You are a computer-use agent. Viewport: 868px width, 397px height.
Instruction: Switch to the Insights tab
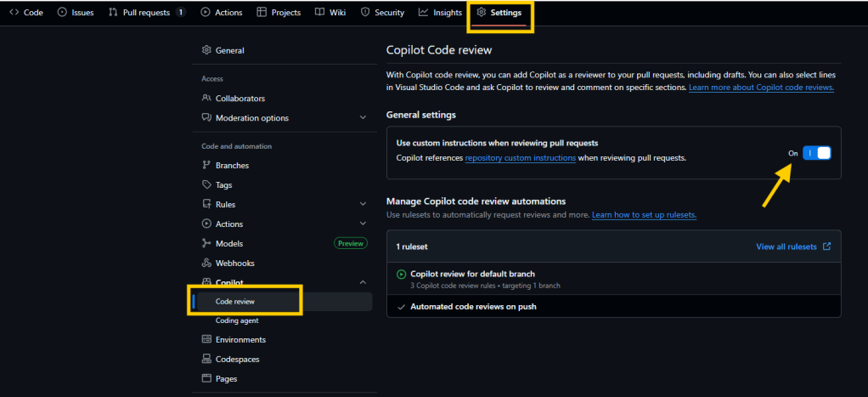tap(440, 13)
